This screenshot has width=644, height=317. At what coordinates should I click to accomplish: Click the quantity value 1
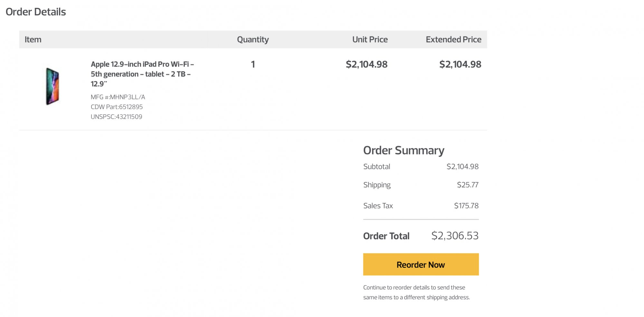253,64
